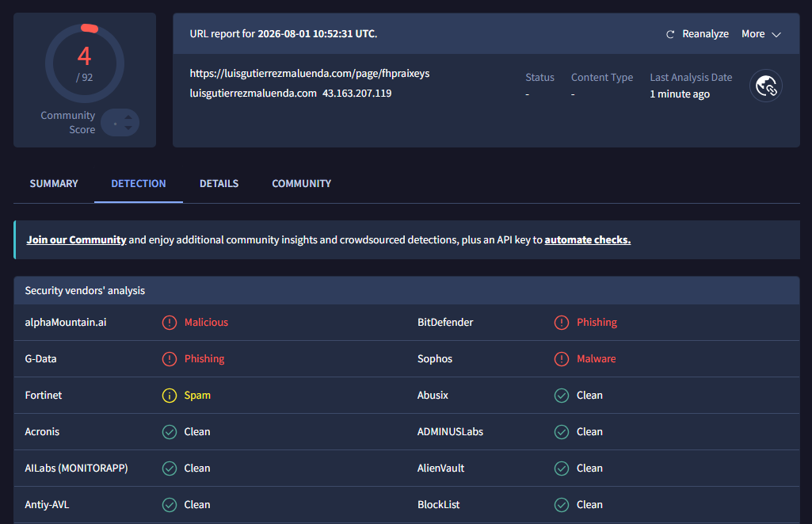Select the Detection tab
This screenshot has width=812, height=524.
click(x=139, y=183)
